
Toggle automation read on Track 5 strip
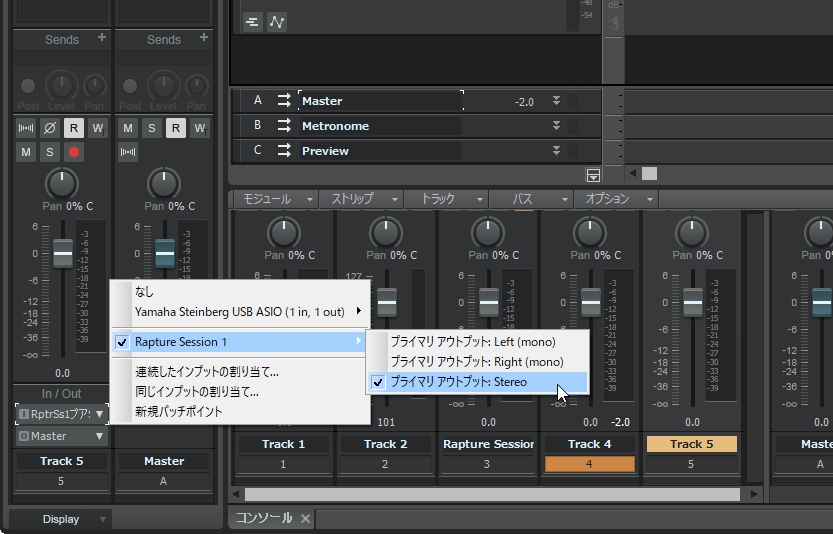74,128
